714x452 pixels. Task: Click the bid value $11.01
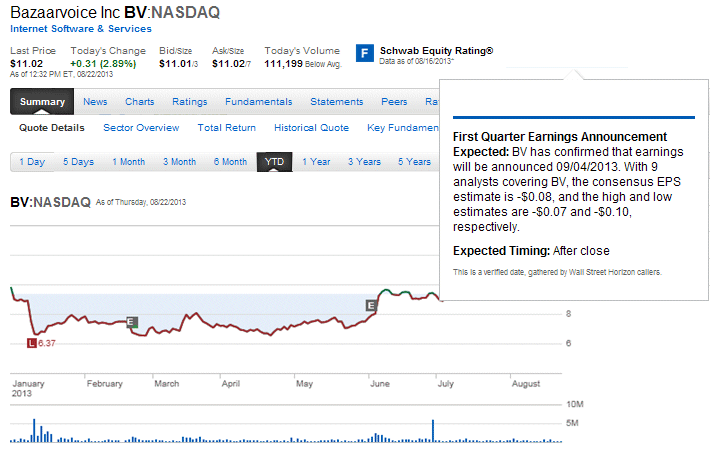click(x=175, y=64)
